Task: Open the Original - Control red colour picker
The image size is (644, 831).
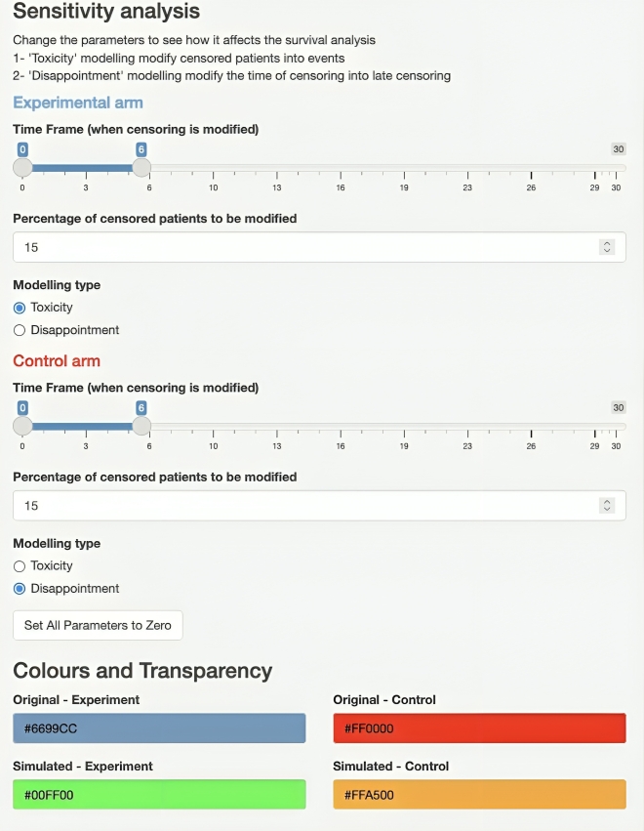Action: (x=479, y=728)
